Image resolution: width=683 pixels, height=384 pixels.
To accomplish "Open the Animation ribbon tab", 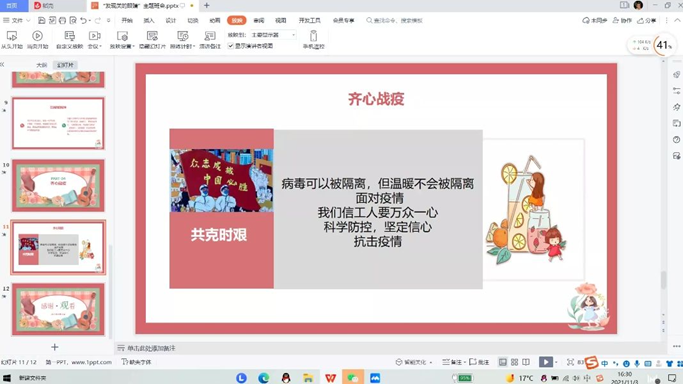I will (215, 20).
